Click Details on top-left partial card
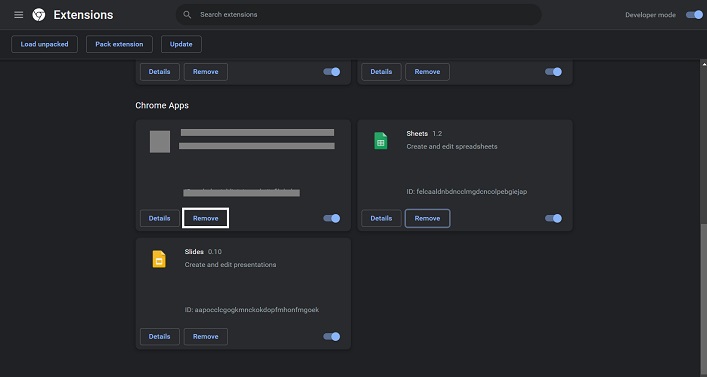This screenshot has width=707, height=377. tap(160, 72)
